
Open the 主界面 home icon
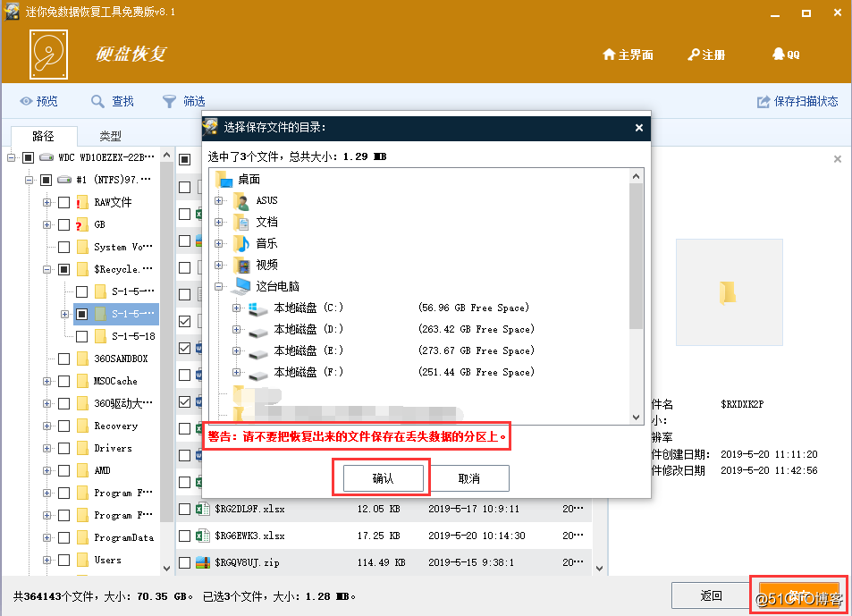pyautogui.click(x=609, y=55)
